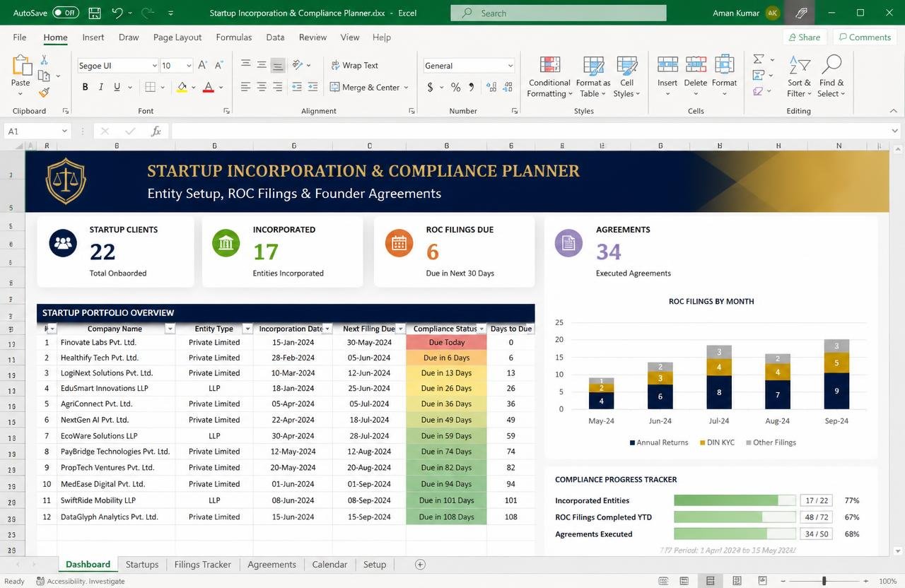
Task: Click Accessibility: Investigate in status bar
Action: [81, 581]
